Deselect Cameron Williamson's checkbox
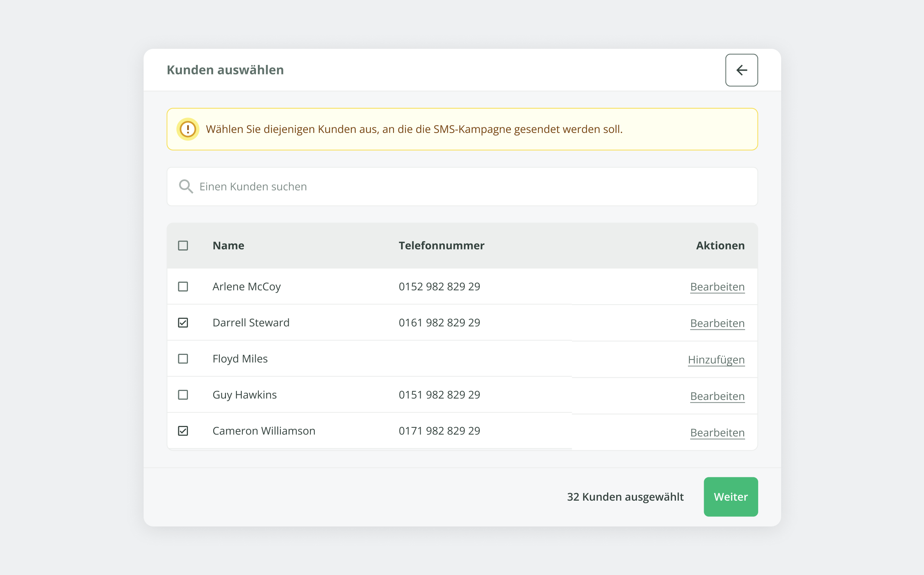Screen dimensions: 924x575 pyautogui.click(x=183, y=431)
